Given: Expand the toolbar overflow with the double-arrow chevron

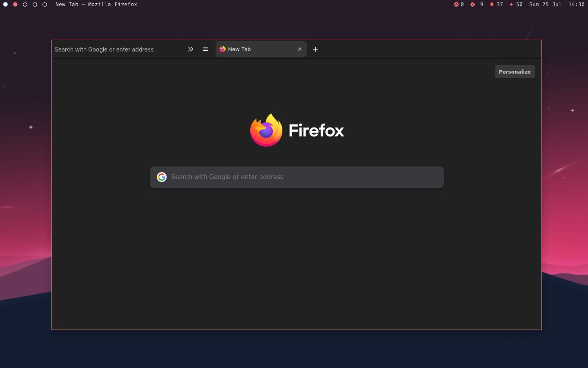Looking at the screenshot, I should click(190, 49).
